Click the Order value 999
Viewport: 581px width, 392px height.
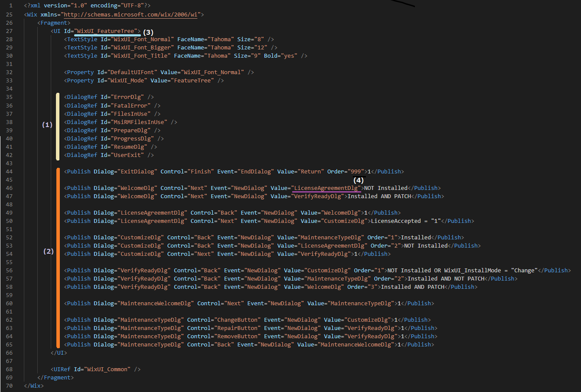pyautogui.click(x=356, y=172)
